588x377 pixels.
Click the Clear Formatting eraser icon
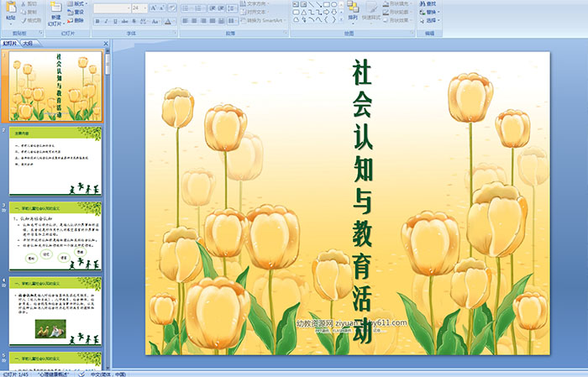pos(172,8)
